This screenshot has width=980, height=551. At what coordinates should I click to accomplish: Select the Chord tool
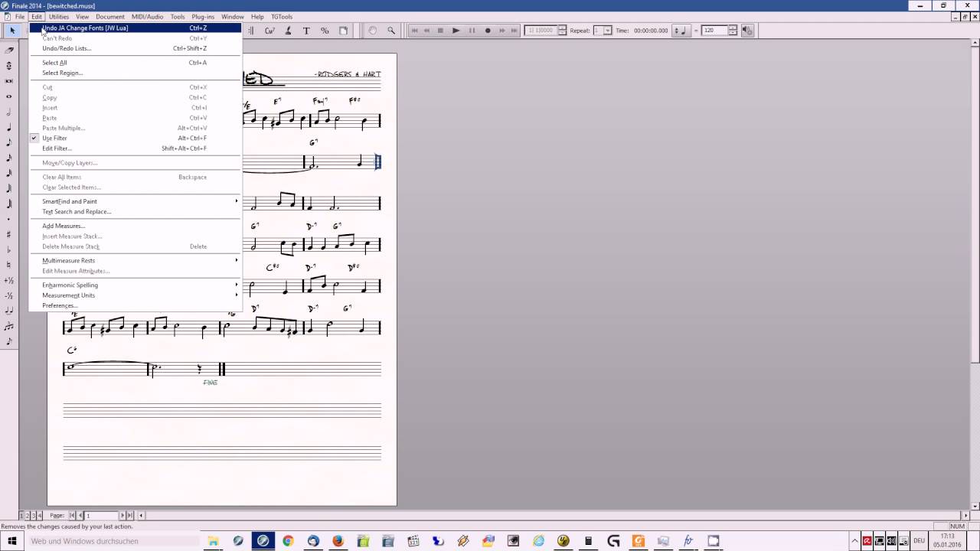click(x=269, y=31)
